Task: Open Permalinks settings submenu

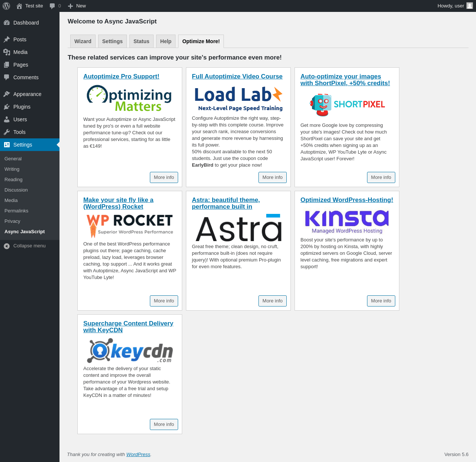Action: click(x=30, y=211)
